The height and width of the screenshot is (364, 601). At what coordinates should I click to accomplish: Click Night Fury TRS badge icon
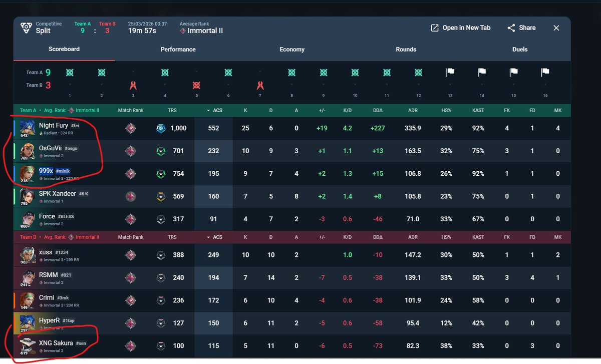point(161,128)
